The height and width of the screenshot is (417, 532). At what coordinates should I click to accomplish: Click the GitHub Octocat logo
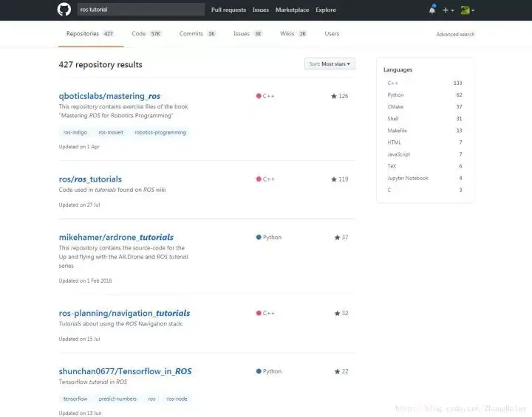[64, 10]
